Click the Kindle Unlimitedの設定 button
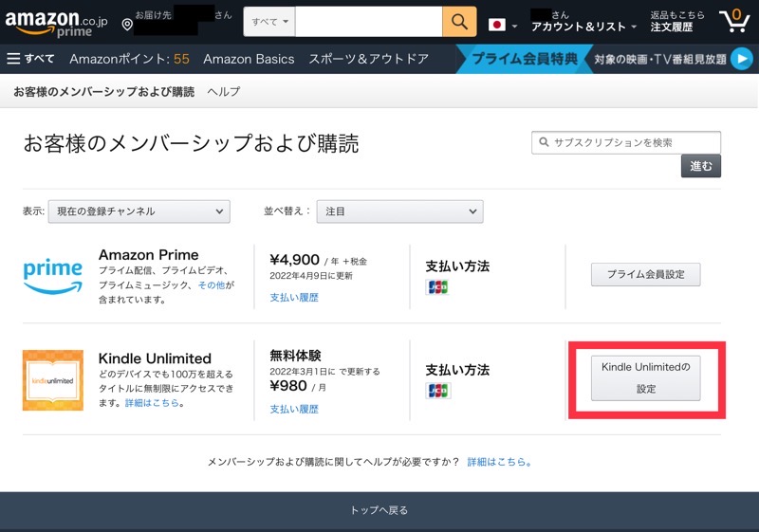This screenshot has width=759, height=532. 645,377
